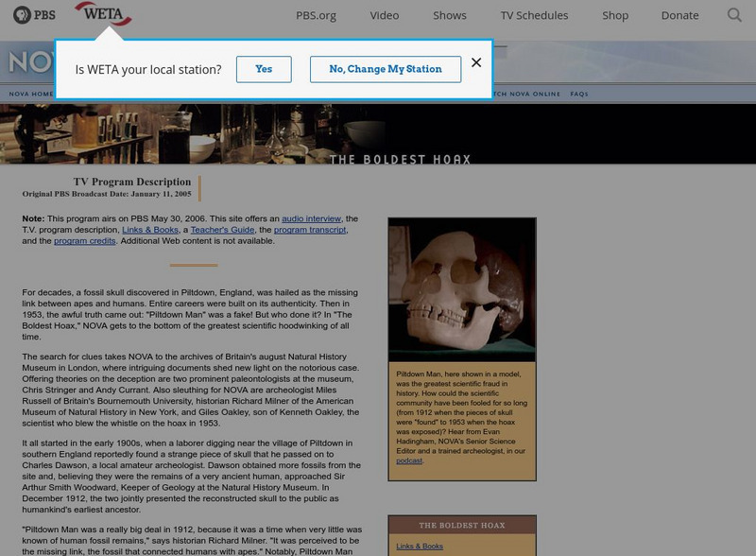Click the PBS logo
Viewport: 756px width, 556px height.
(34, 15)
